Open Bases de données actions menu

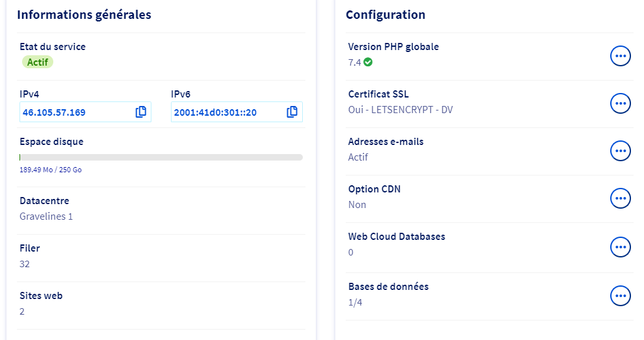621,296
